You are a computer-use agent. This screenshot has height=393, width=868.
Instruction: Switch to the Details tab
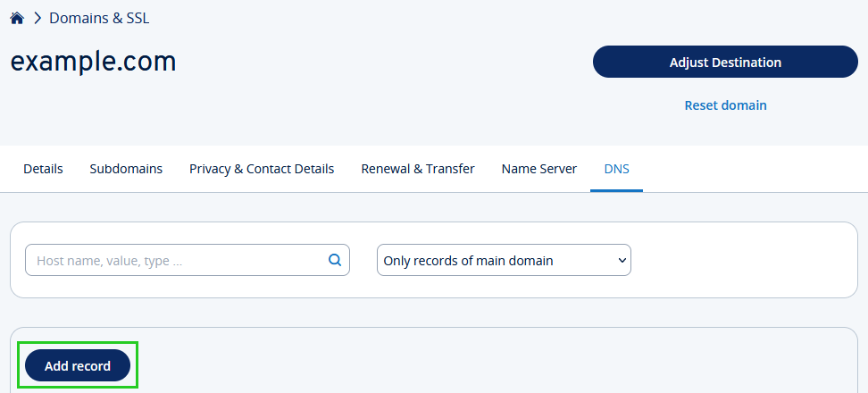[43, 169]
